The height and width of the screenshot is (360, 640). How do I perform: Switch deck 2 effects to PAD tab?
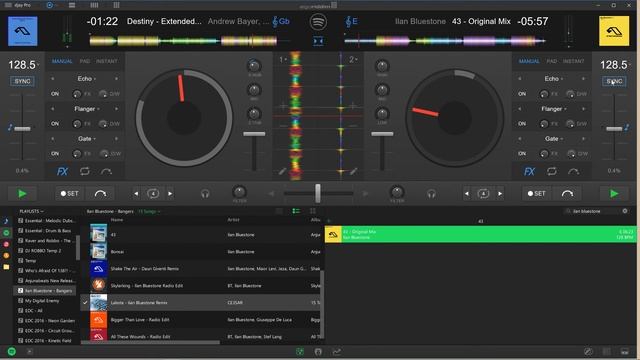pyautogui.click(x=552, y=61)
